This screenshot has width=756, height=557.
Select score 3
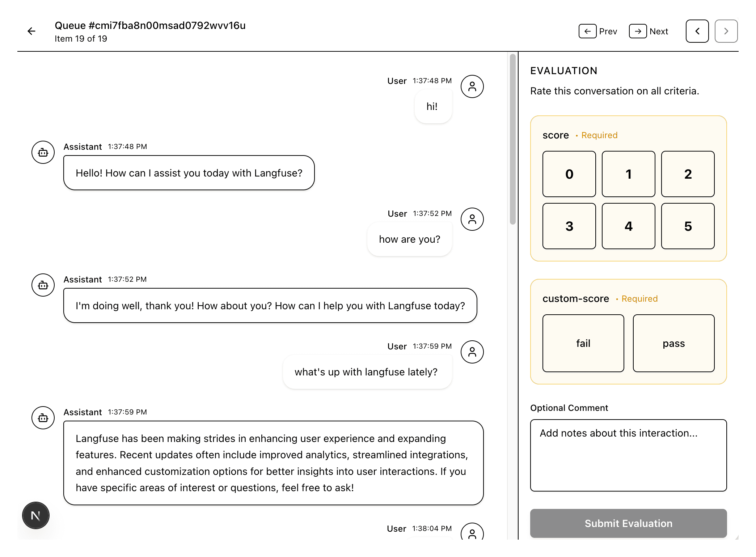pyautogui.click(x=569, y=226)
